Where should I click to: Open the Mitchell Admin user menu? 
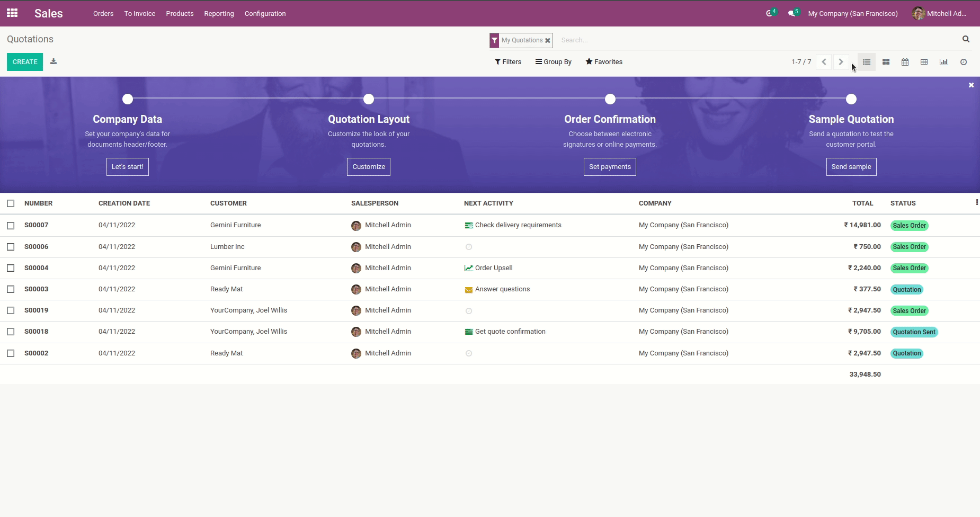(940, 13)
